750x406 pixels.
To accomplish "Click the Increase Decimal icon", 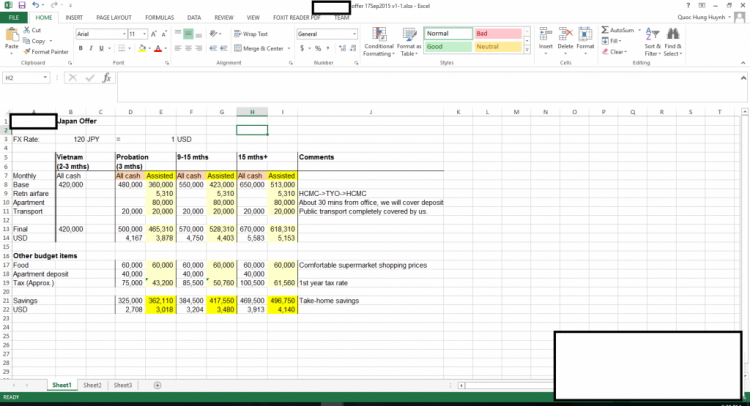I will (342, 48).
